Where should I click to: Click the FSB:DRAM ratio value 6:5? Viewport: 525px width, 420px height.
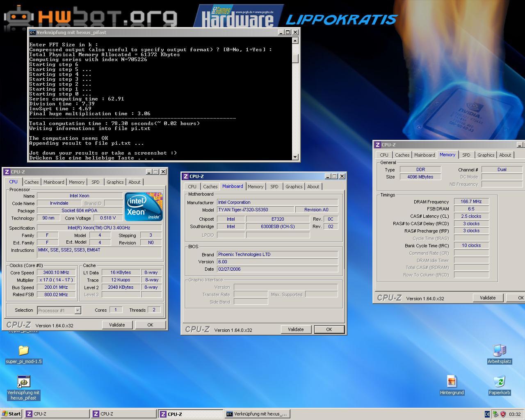pos(471,209)
